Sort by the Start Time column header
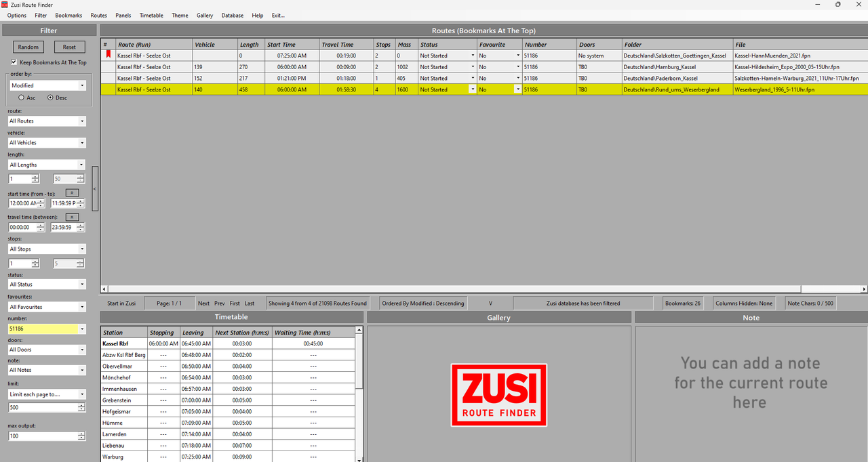Viewport: 868px width, 462px height. (x=292, y=45)
